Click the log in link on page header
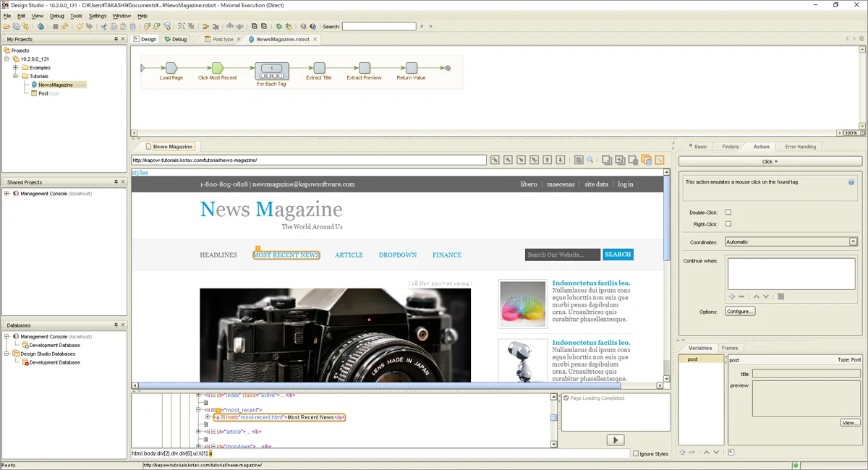Image resolution: width=868 pixels, height=470 pixels. click(625, 184)
